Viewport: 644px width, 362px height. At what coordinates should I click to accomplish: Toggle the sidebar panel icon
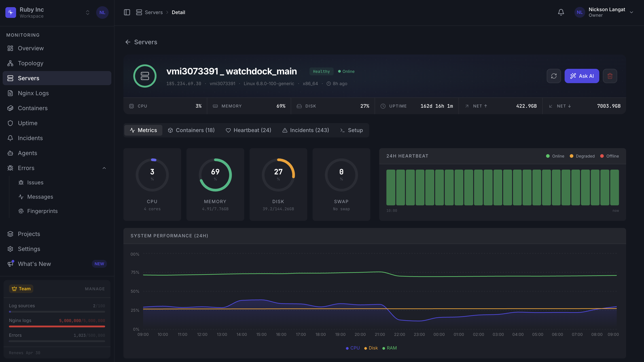pos(127,12)
